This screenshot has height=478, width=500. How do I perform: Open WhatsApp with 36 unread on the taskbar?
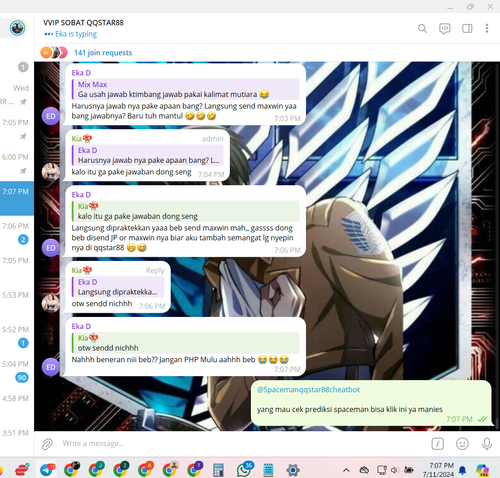tap(244, 469)
